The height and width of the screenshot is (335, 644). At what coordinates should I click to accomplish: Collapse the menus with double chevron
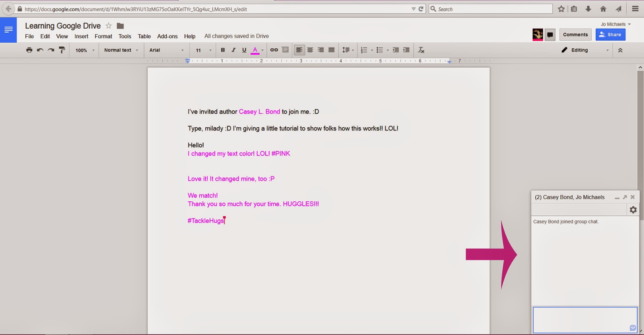click(620, 50)
